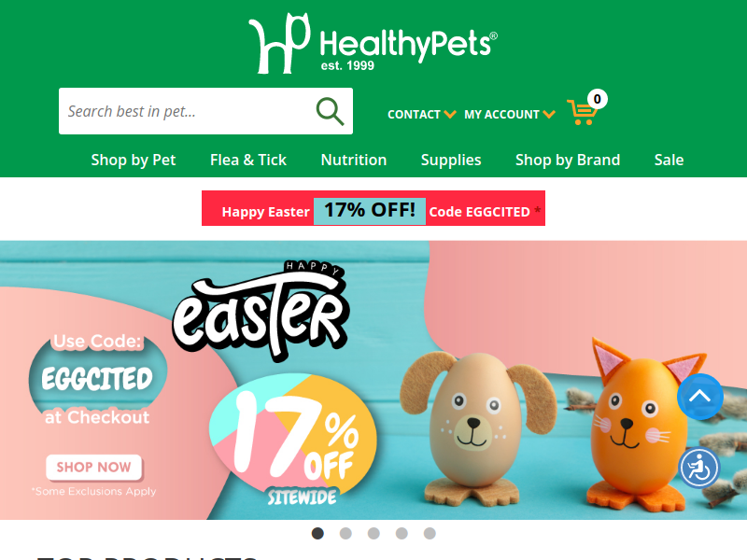Select the first carousel slide dot
Image resolution: width=747 pixels, height=560 pixels.
317,533
